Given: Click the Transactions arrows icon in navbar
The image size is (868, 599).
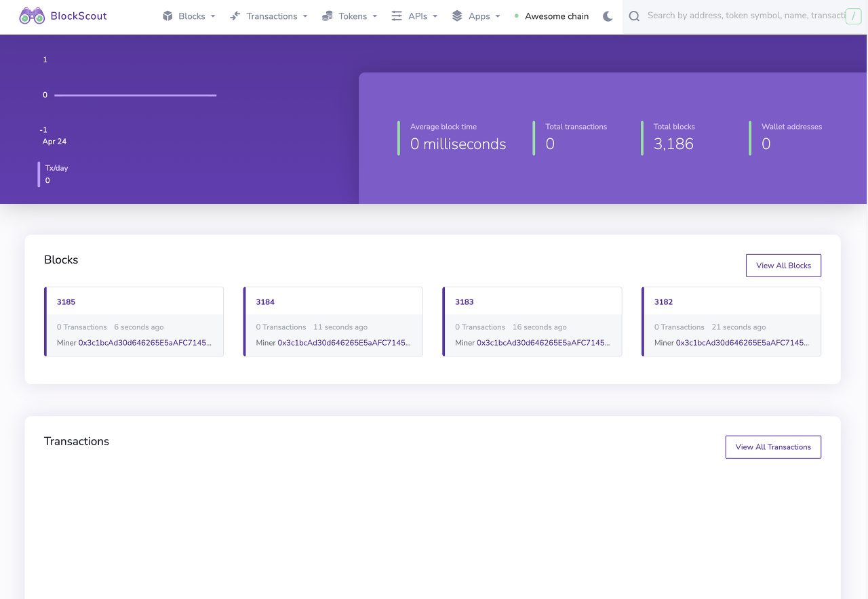Looking at the screenshot, I should coord(235,16).
